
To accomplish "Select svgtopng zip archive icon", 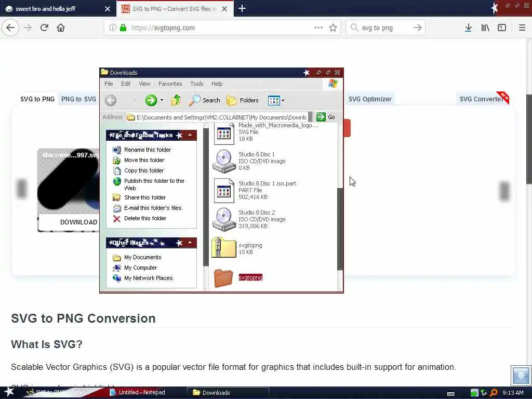I will 223,248.
